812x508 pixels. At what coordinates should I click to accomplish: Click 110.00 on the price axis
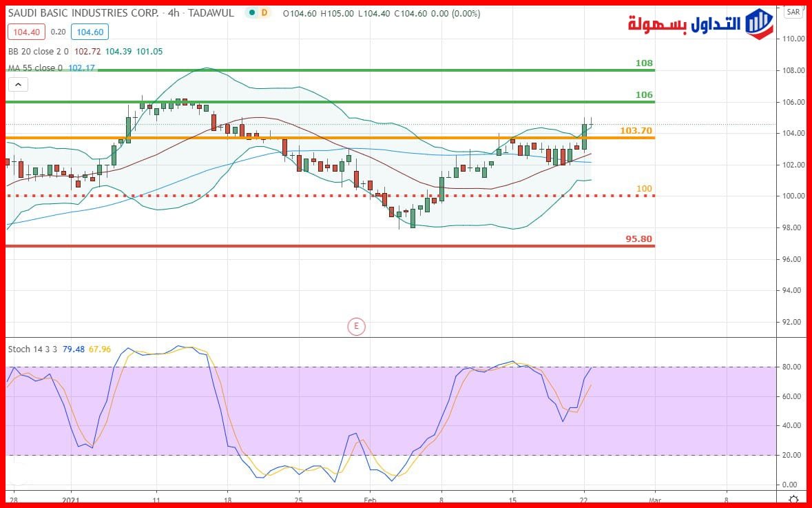coord(793,39)
